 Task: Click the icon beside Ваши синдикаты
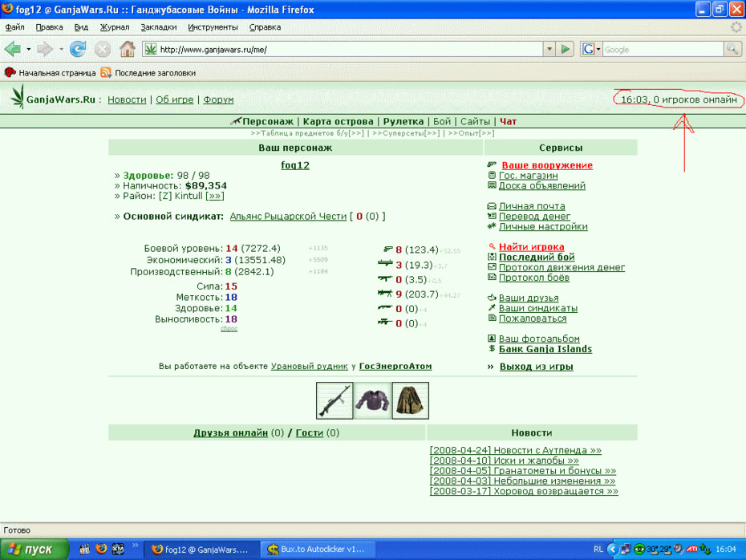point(492,307)
